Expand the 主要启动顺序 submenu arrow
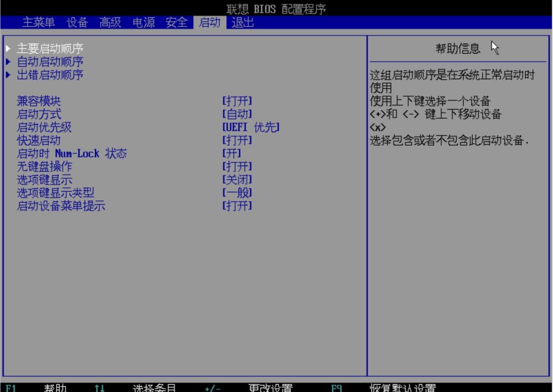The image size is (553, 392). 9,48
